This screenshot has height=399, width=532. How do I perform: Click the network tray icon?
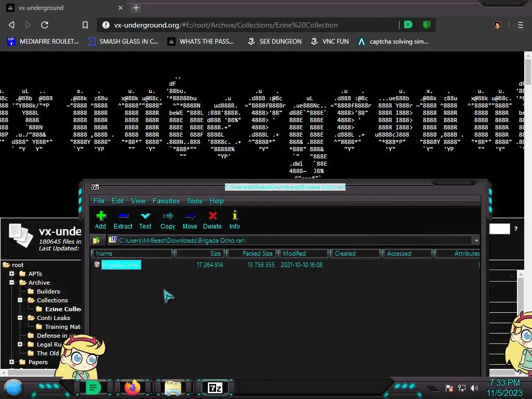462,388
